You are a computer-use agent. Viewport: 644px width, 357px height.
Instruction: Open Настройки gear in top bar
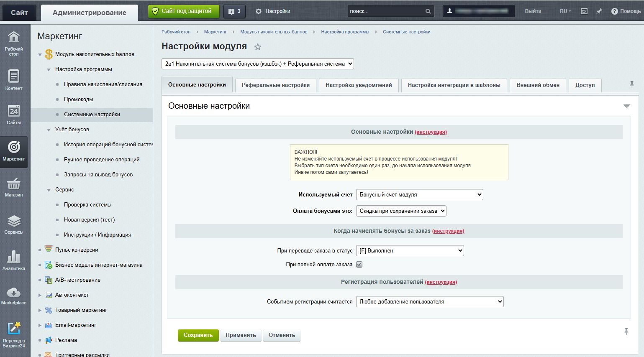[x=273, y=11]
